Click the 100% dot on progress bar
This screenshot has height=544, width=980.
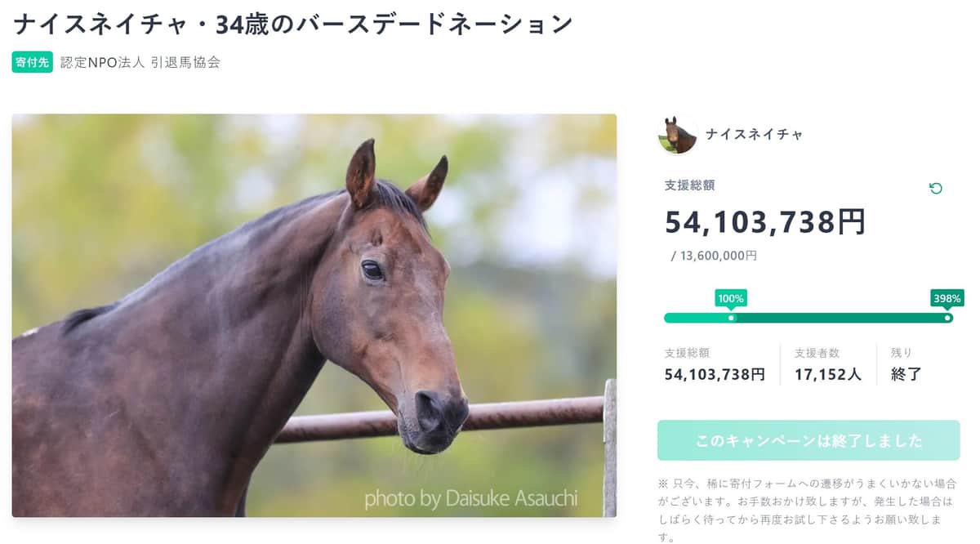tap(731, 318)
